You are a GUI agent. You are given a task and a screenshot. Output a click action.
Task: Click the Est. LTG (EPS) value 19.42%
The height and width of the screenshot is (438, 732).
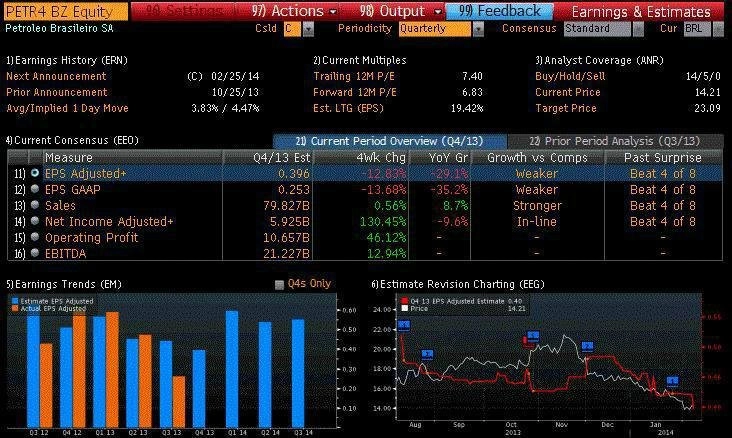tap(467, 108)
